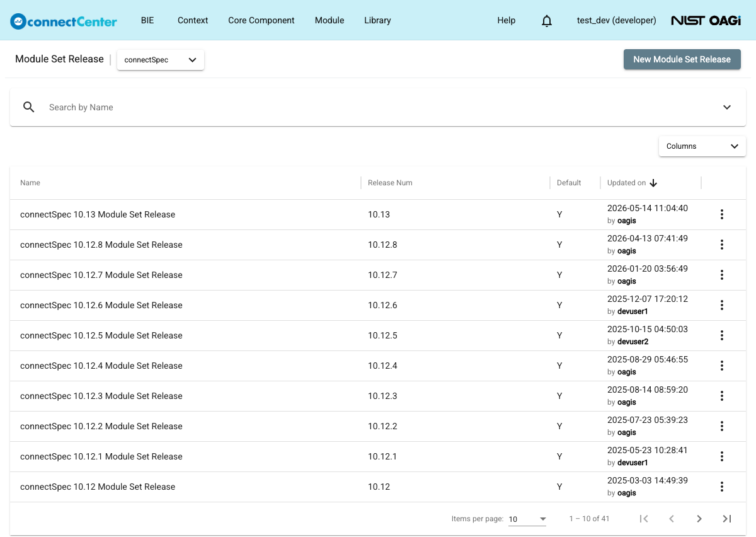Go to previous page of results
The image size is (756, 537).
(672, 519)
